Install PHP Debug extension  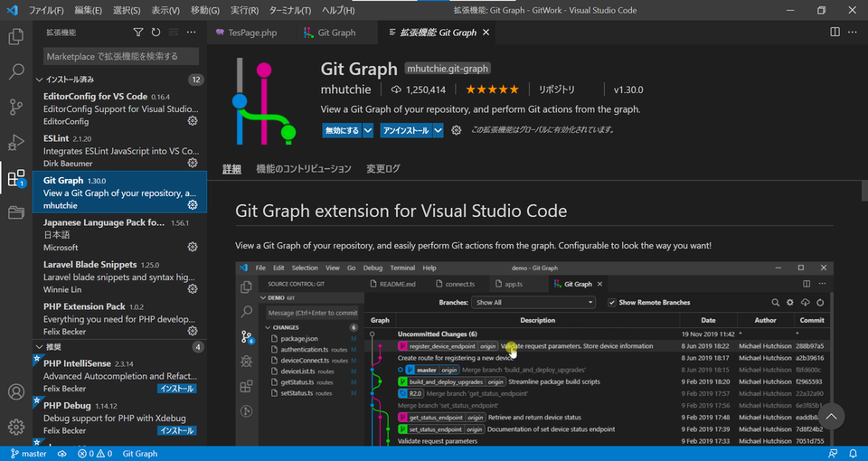pos(176,430)
